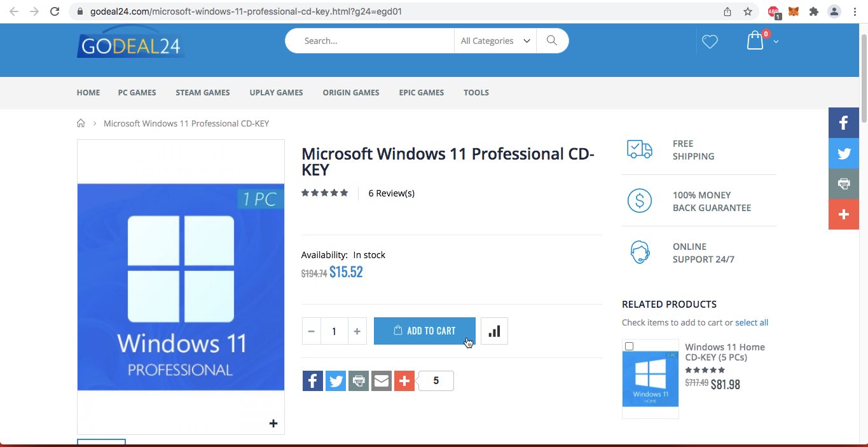Expand the cart dropdown arrow
Viewport: 868px width, 447px height.
[776, 42]
